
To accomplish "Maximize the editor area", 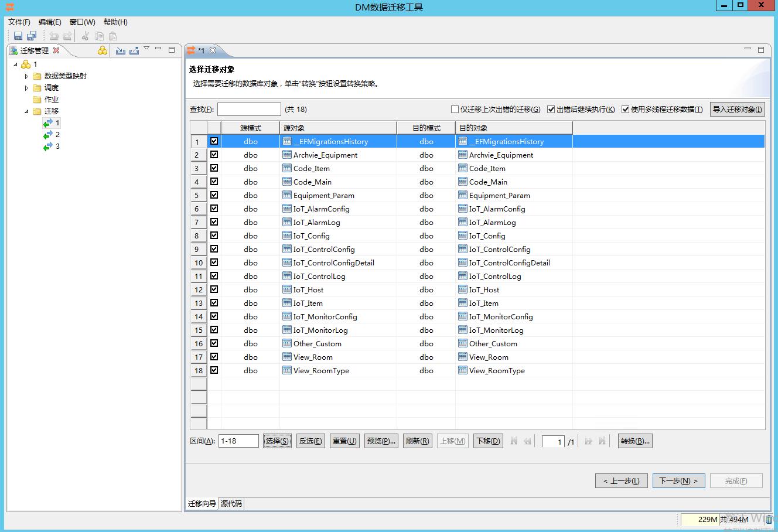I will point(761,50).
